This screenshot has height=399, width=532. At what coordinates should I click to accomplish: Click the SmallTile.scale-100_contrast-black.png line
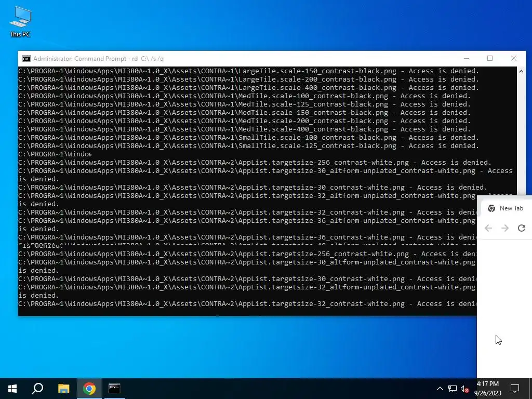pyautogui.click(x=248, y=137)
